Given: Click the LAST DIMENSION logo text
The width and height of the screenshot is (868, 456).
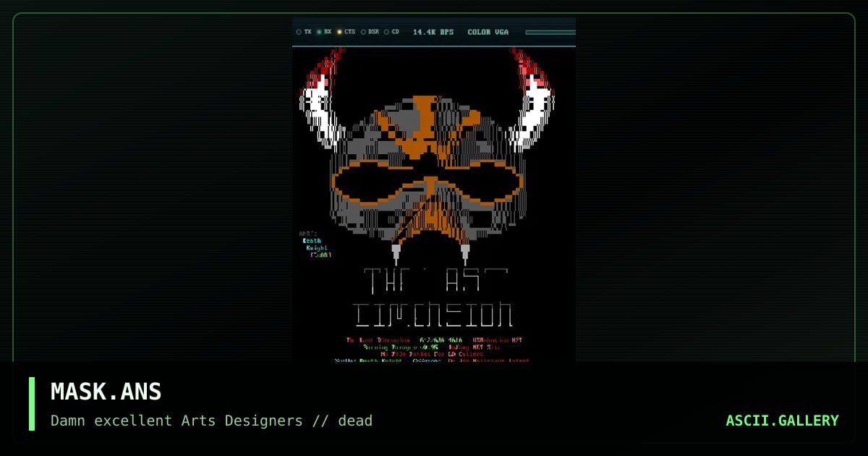Looking at the screenshot, I should click(434, 297).
